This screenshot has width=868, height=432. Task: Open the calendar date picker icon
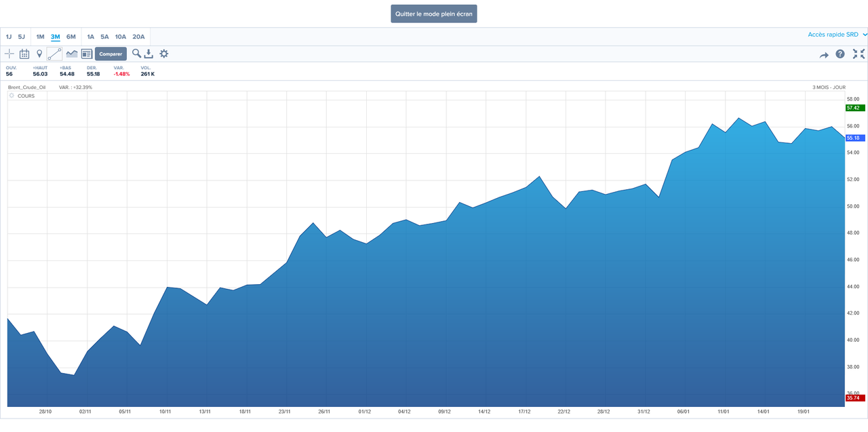[24, 54]
